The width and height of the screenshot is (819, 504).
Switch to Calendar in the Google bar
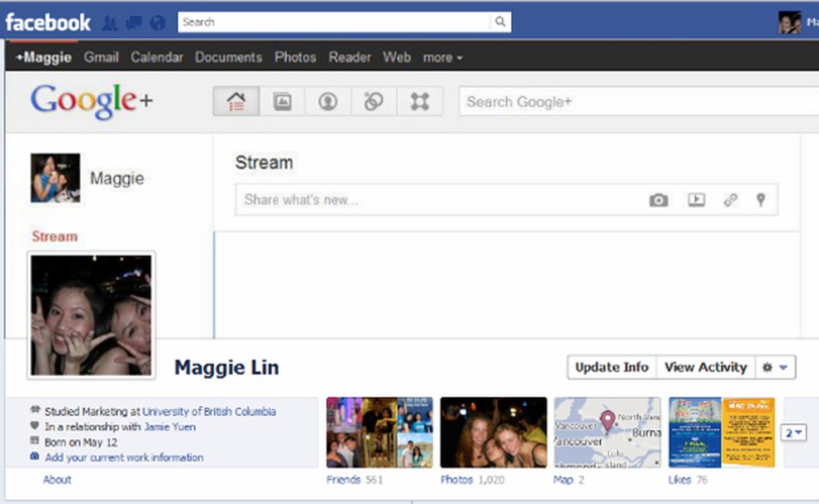[x=156, y=57]
